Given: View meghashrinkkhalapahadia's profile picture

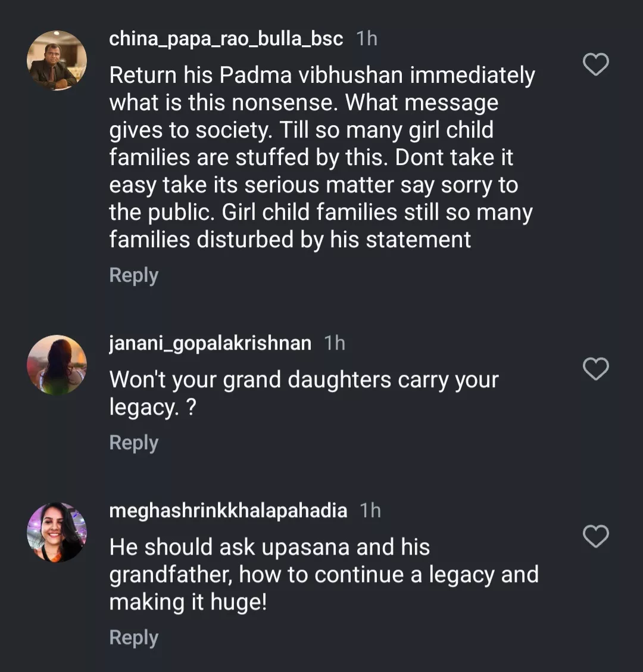Looking at the screenshot, I should pos(57,532).
